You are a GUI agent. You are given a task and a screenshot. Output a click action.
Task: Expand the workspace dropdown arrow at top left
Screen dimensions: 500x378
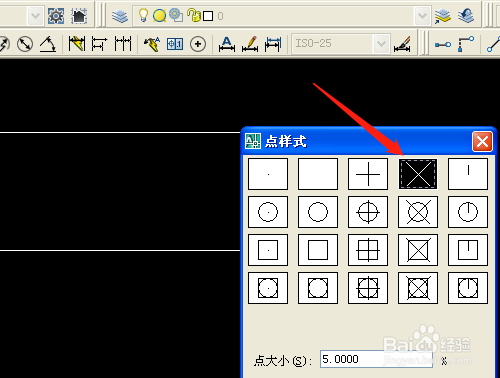click(35, 16)
